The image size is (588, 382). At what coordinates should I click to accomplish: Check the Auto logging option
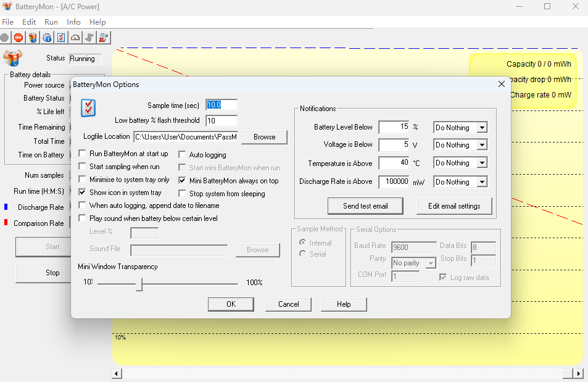[181, 154]
